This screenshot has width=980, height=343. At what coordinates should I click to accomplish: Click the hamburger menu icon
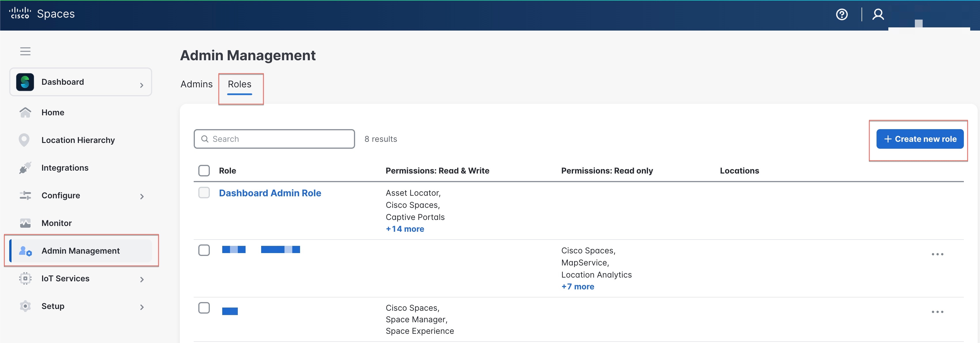pos(25,51)
